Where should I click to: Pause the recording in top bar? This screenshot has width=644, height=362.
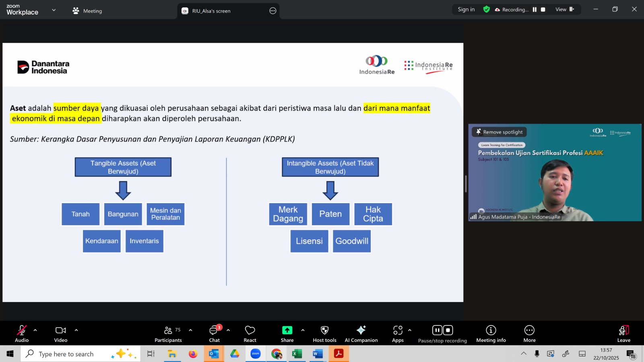coord(535,10)
